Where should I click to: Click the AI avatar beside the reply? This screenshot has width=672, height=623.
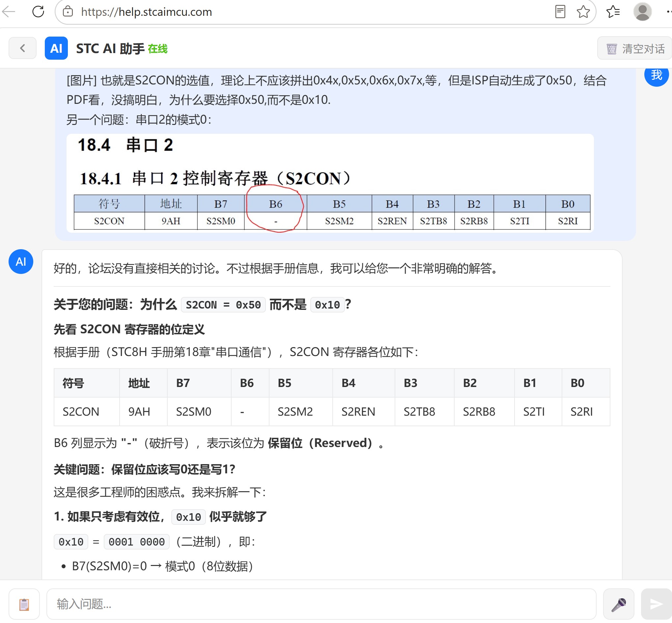tap(21, 262)
